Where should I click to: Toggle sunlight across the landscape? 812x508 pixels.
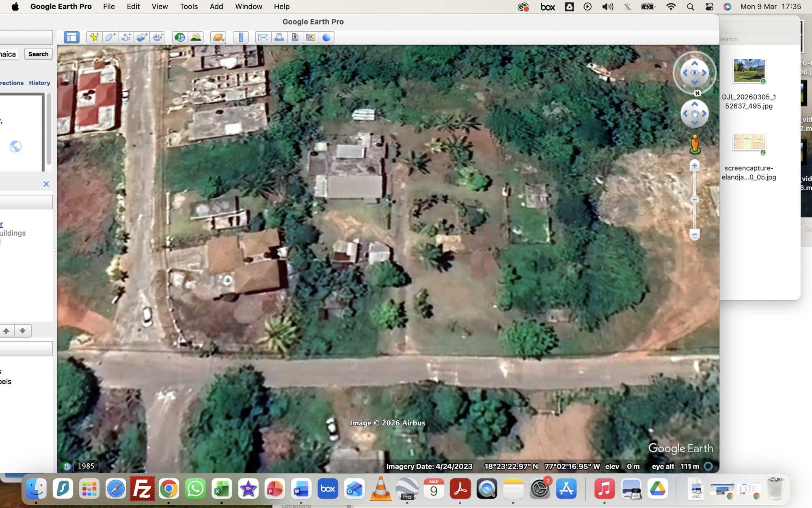coord(196,37)
